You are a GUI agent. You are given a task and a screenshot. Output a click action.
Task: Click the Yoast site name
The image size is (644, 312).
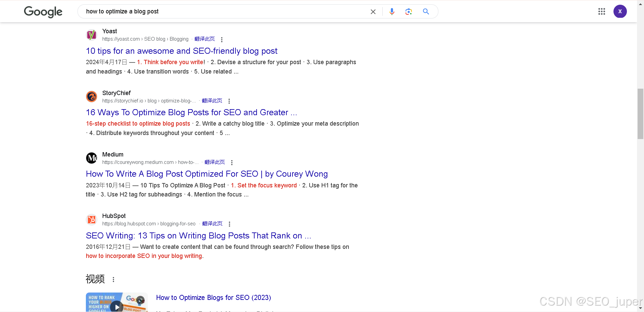click(x=109, y=31)
